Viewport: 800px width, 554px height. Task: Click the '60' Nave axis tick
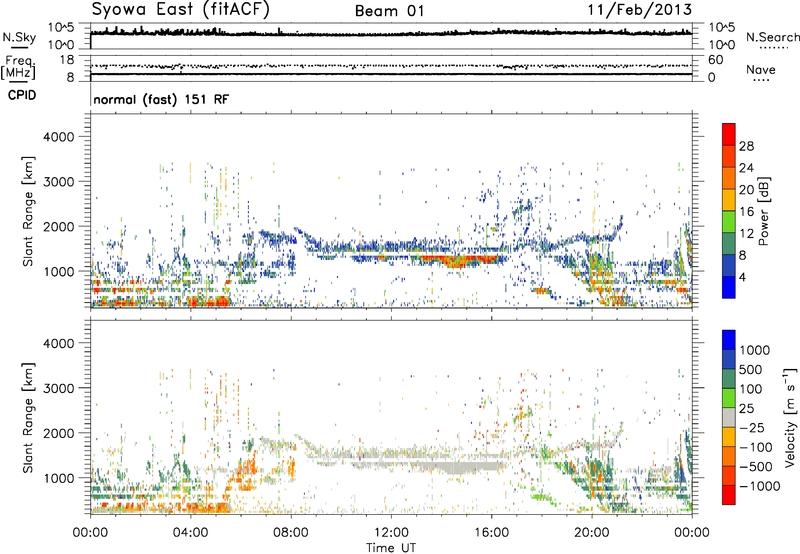pyautogui.click(x=715, y=60)
